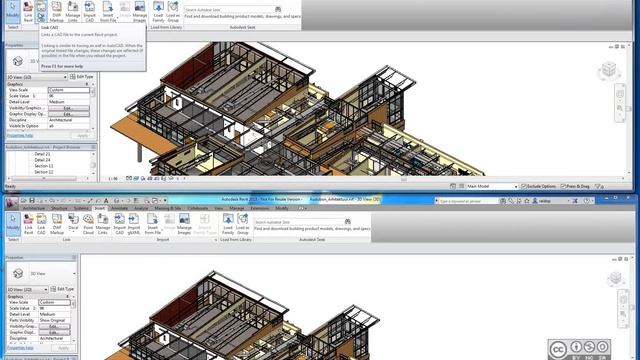
Task: Open Manage Images in upper window ribbon
Action: (x=140, y=11)
